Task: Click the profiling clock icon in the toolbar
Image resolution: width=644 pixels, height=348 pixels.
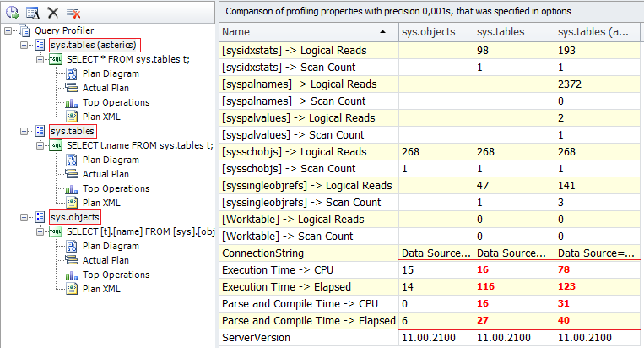Action: pyautogui.click(x=13, y=12)
